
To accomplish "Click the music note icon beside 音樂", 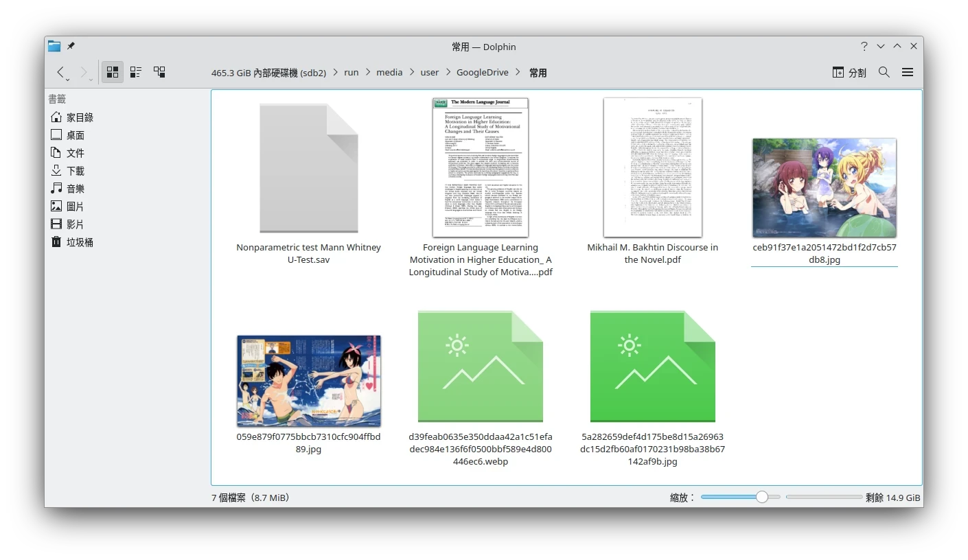I will 56,189.
